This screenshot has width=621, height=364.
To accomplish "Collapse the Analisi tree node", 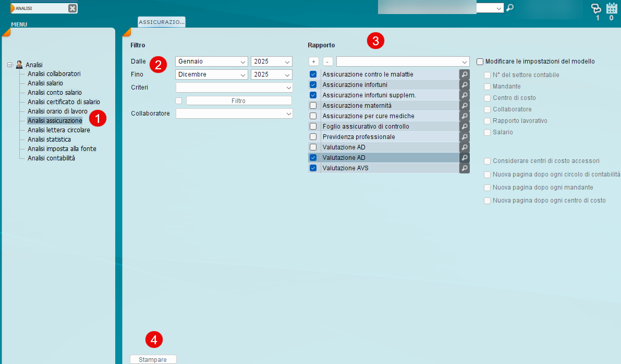I will pyautogui.click(x=9, y=65).
